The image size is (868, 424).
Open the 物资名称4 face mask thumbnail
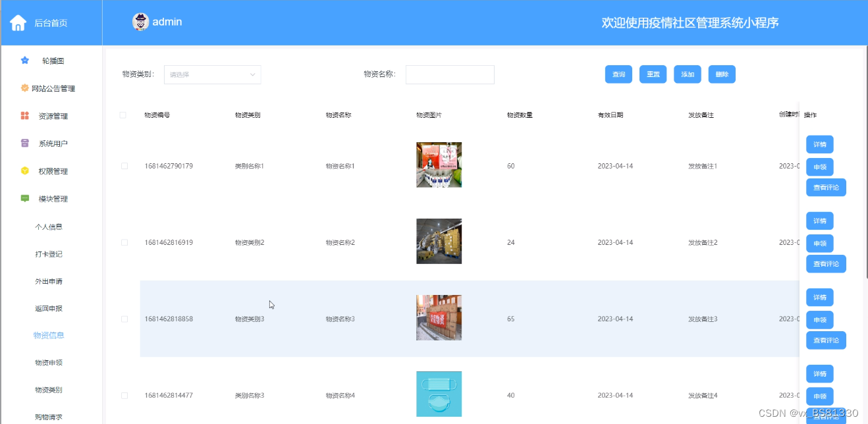point(439,394)
